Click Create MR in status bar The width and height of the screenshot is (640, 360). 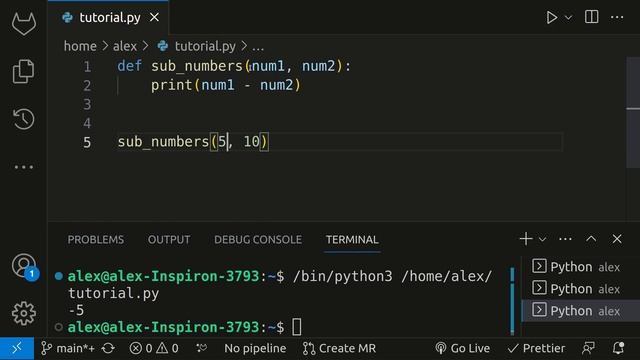339,349
